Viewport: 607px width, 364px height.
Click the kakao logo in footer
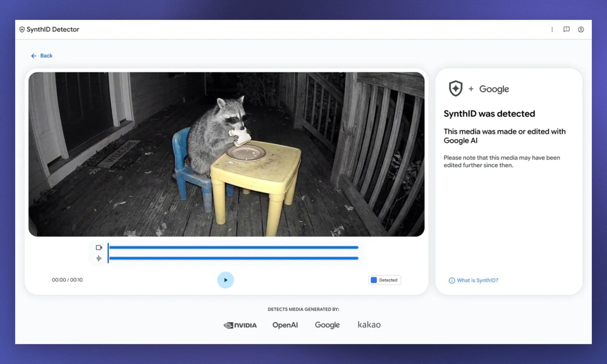click(369, 325)
